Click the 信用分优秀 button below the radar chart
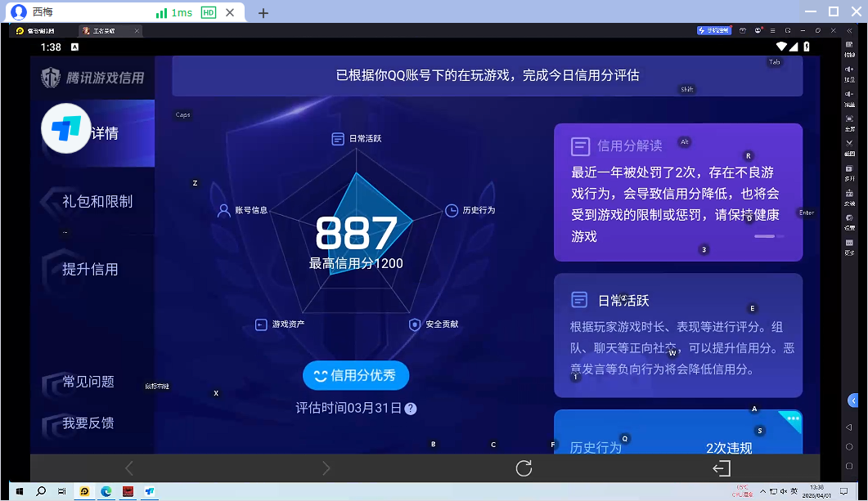 point(356,375)
